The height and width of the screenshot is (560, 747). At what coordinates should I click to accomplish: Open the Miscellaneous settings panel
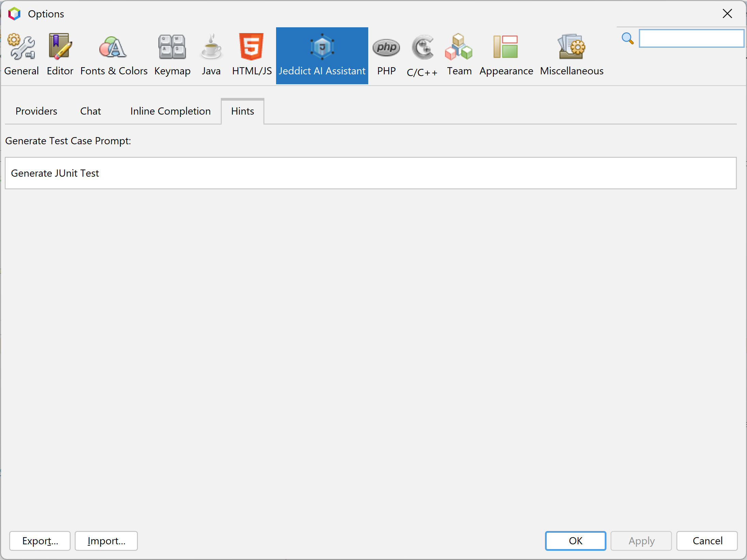[x=571, y=55]
